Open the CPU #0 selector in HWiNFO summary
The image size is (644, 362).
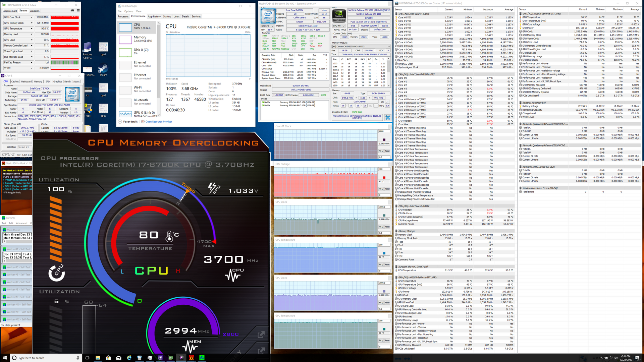tap(267, 26)
